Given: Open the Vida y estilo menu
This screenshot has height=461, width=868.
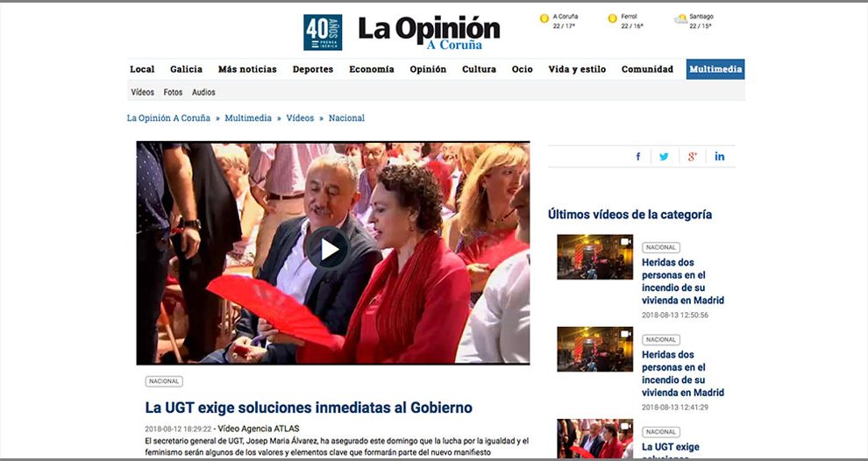Looking at the screenshot, I should (x=577, y=69).
